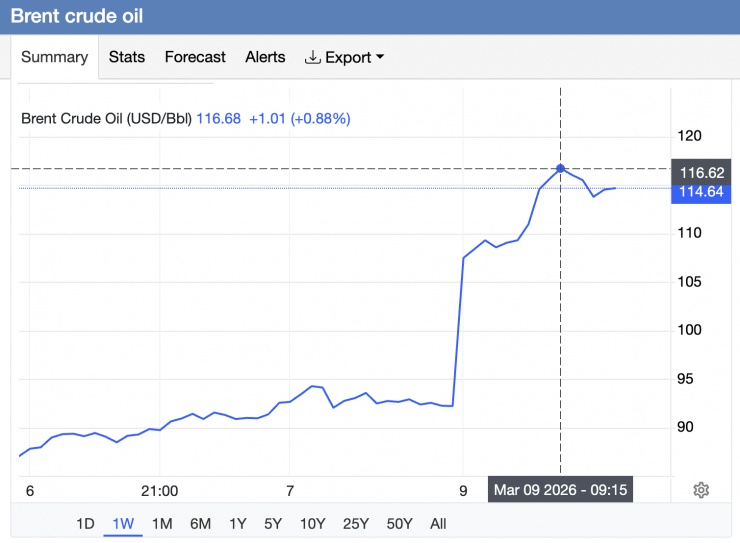
Task: Switch chart to 1Y range
Action: click(237, 523)
